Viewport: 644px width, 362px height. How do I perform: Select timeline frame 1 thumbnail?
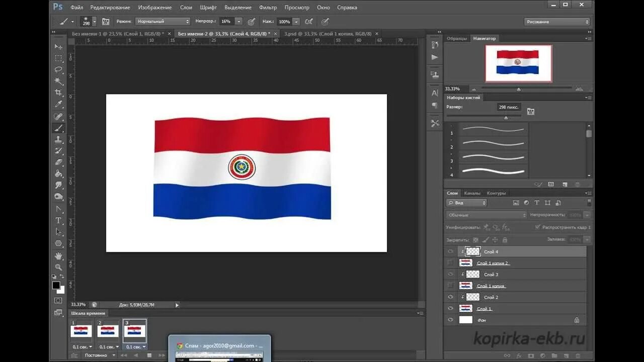point(81,331)
